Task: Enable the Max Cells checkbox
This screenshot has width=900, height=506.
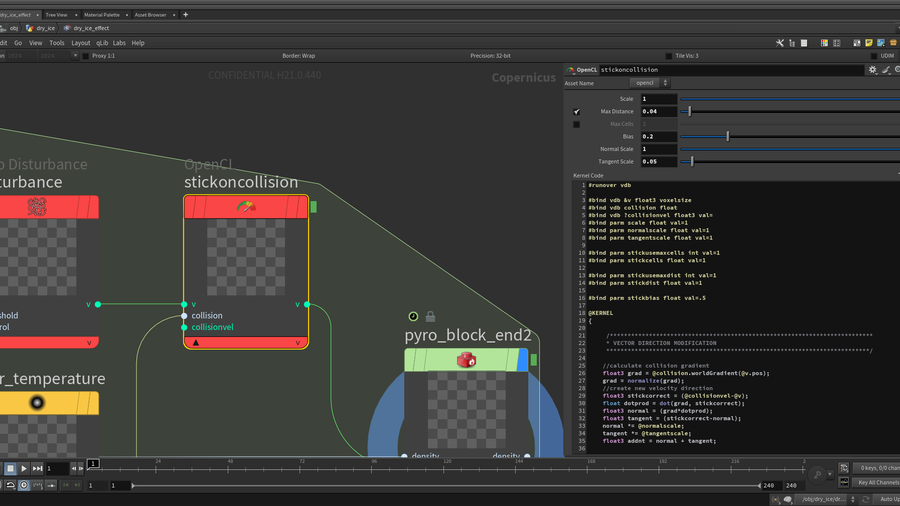Action: click(576, 124)
